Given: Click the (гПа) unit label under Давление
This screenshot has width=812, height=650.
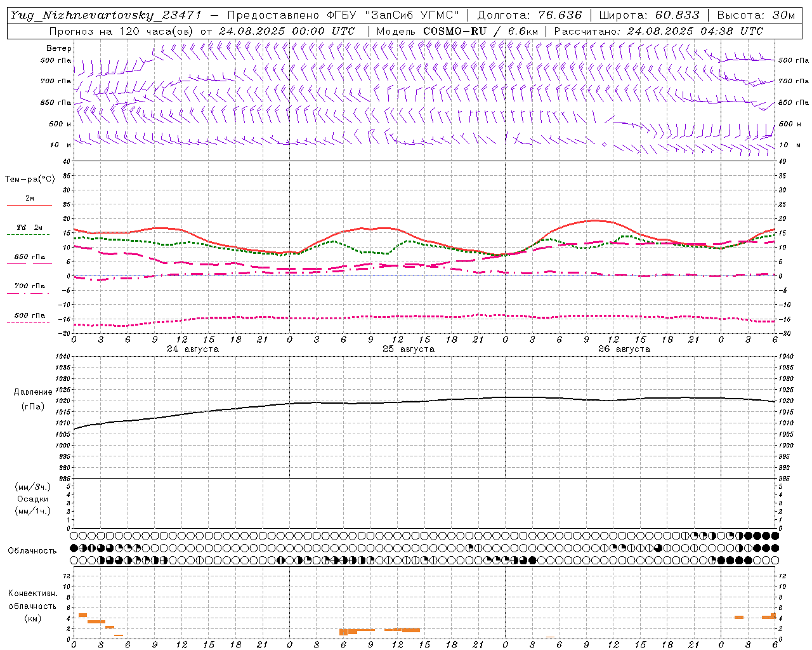Looking at the screenshot, I should (33, 406).
